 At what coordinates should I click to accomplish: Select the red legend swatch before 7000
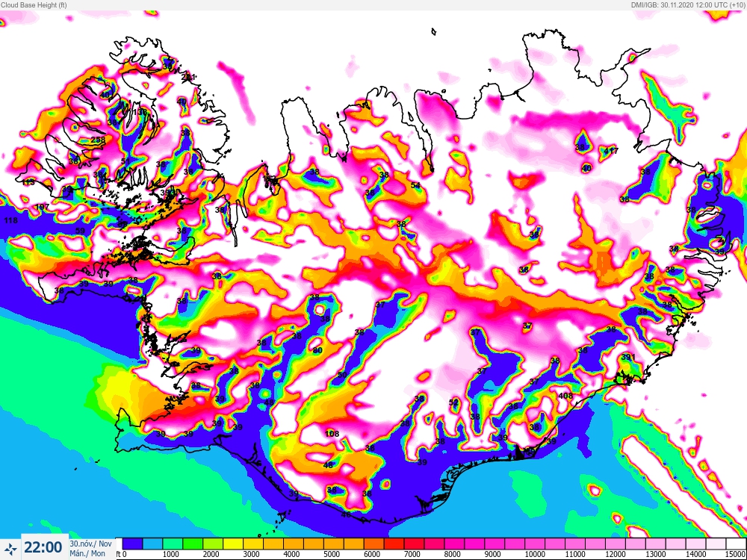pyautogui.click(x=394, y=544)
